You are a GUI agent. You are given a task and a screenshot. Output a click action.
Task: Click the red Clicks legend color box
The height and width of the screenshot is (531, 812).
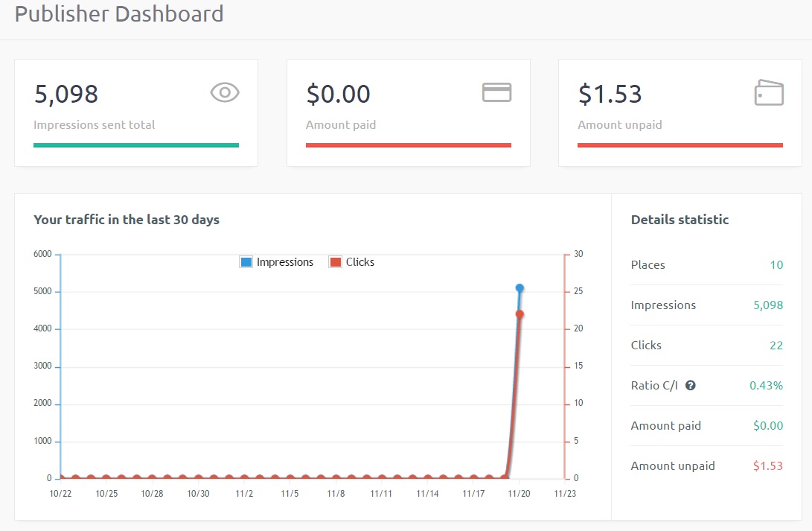[x=336, y=262]
